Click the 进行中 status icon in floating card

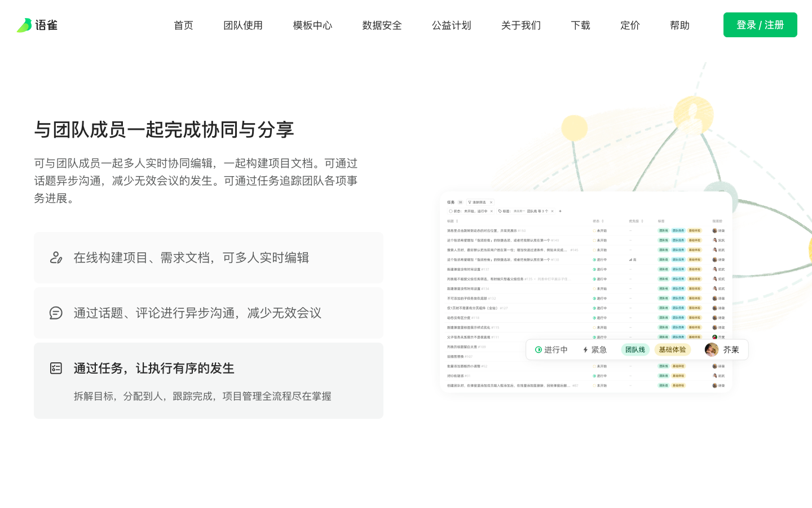pos(539,350)
